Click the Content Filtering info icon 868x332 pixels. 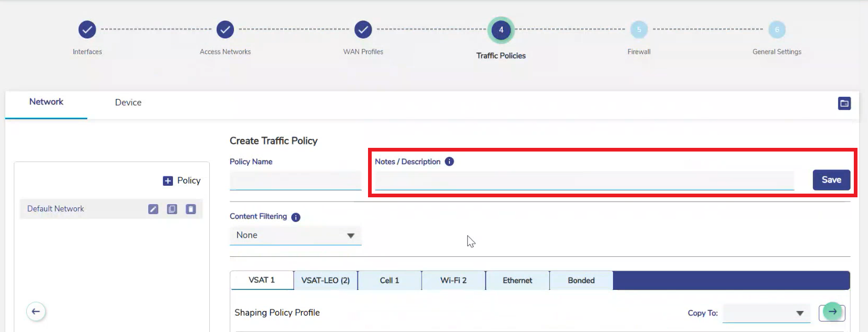[x=296, y=217]
